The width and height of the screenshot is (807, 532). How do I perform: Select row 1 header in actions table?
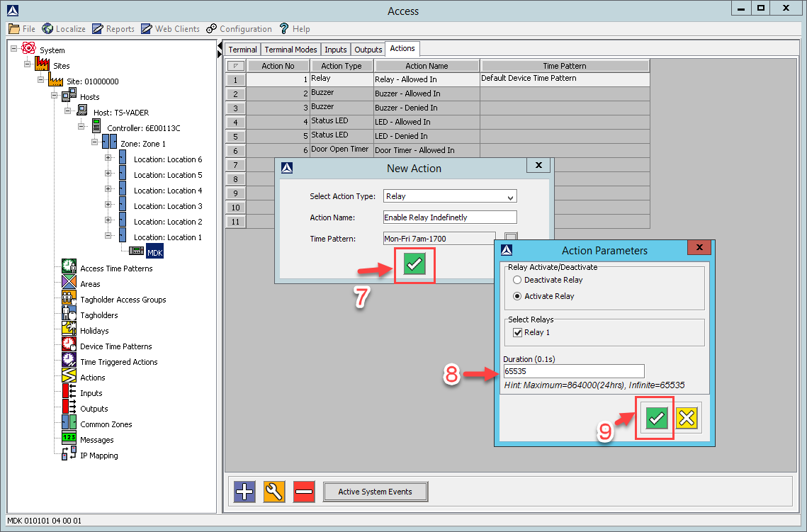pos(236,80)
